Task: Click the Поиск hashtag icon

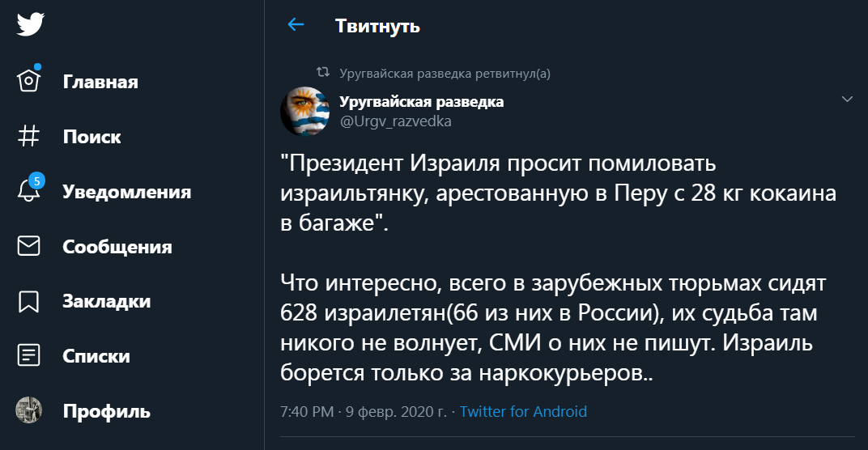Action: click(29, 137)
